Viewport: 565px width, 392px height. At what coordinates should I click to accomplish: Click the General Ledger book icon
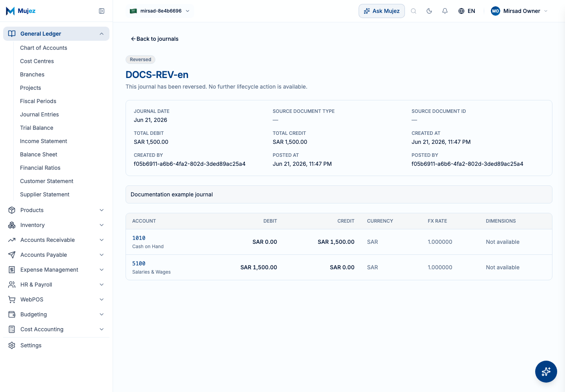12,34
